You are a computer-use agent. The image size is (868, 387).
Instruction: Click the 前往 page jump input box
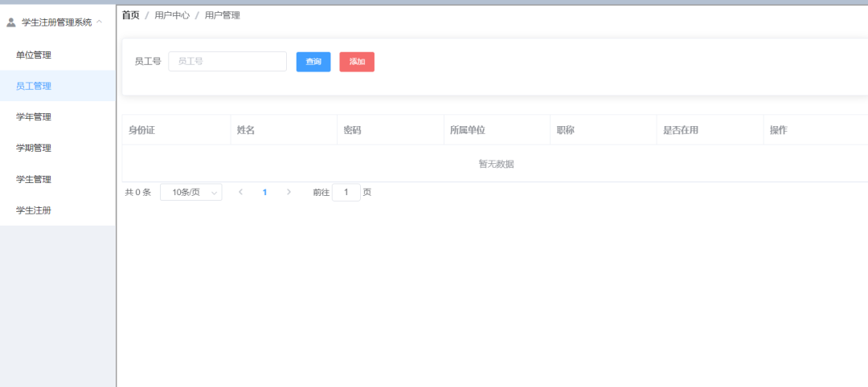(346, 193)
